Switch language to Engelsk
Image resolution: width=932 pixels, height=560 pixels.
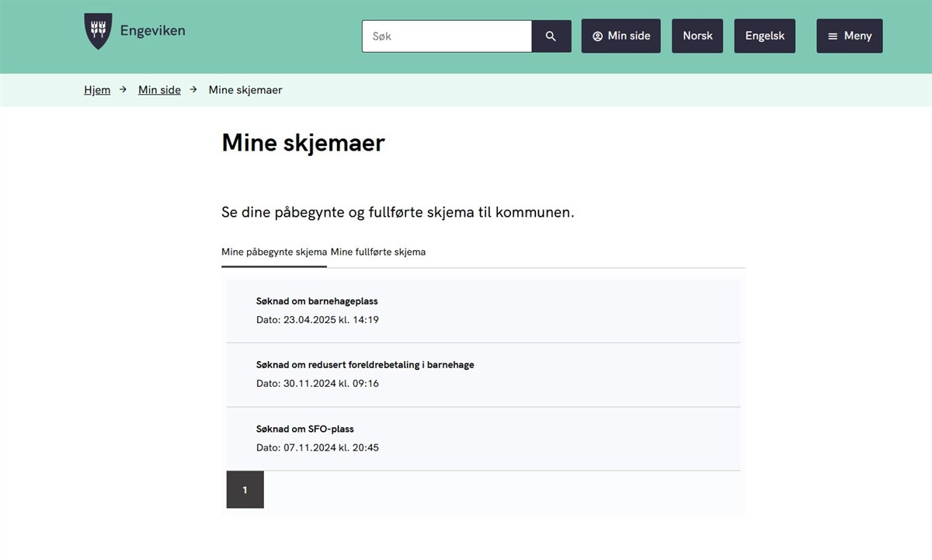pyautogui.click(x=764, y=36)
